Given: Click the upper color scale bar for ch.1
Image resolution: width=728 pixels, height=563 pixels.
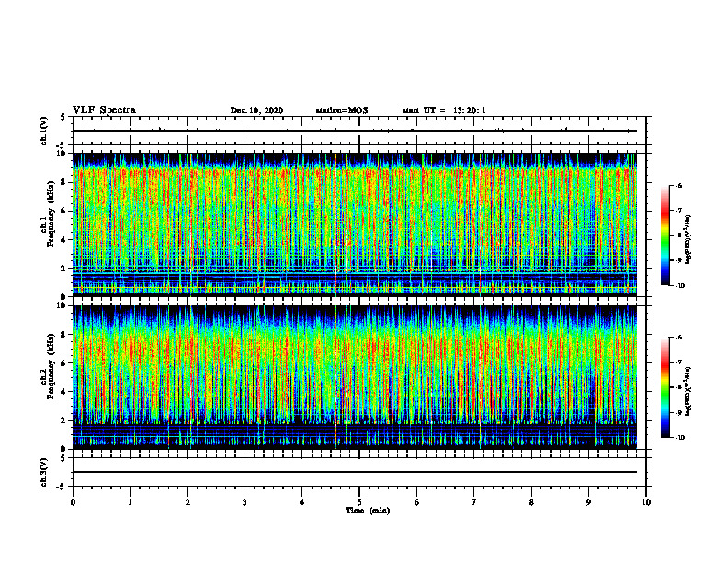Looking at the screenshot, I should pos(665,236).
